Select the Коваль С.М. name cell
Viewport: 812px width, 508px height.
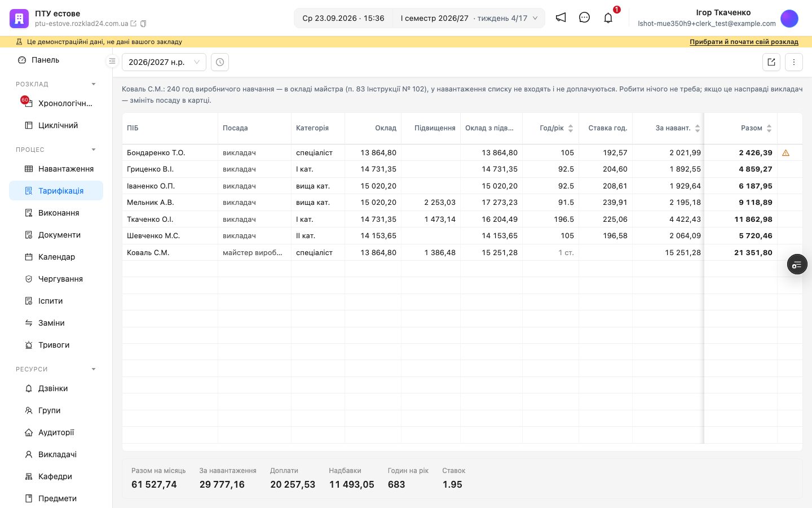point(170,252)
